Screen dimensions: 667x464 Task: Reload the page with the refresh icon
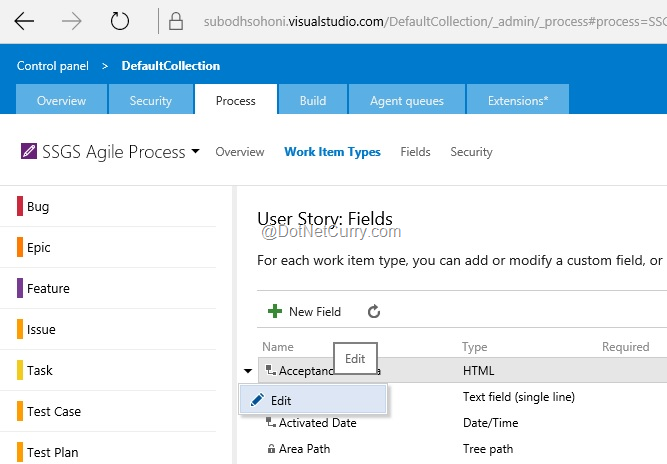(x=120, y=21)
